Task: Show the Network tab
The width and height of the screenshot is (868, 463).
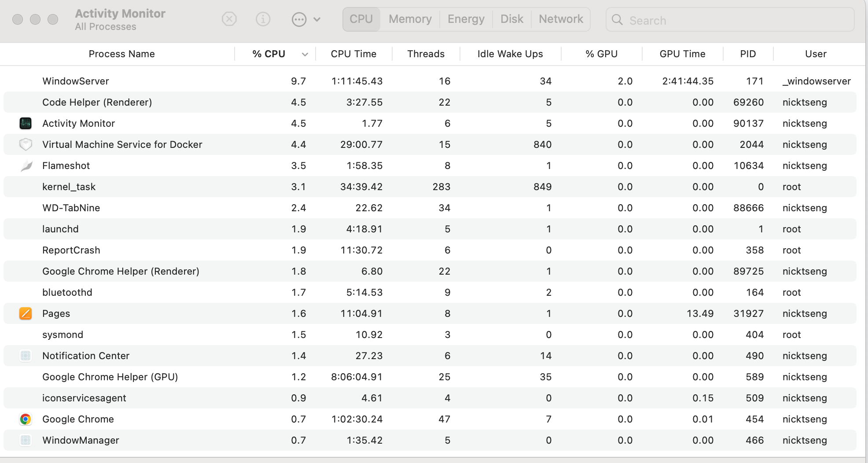Action: click(560, 19)
